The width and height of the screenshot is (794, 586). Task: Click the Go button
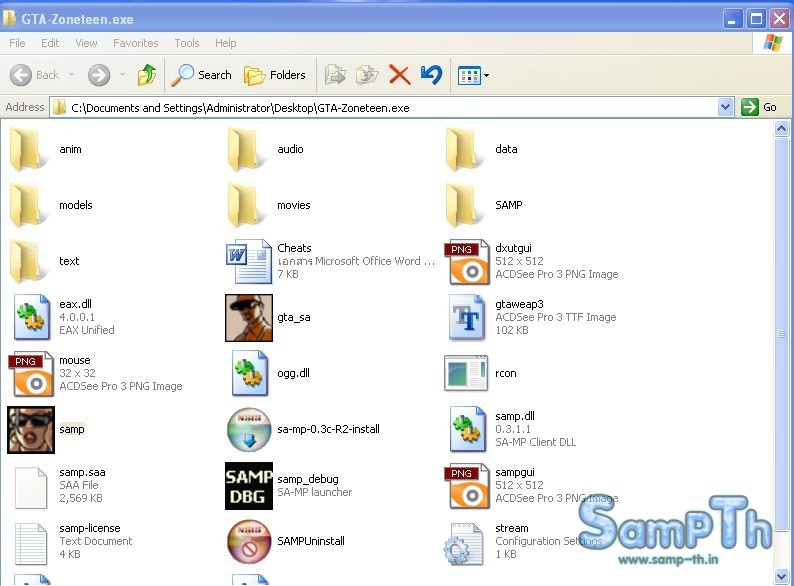759,107
